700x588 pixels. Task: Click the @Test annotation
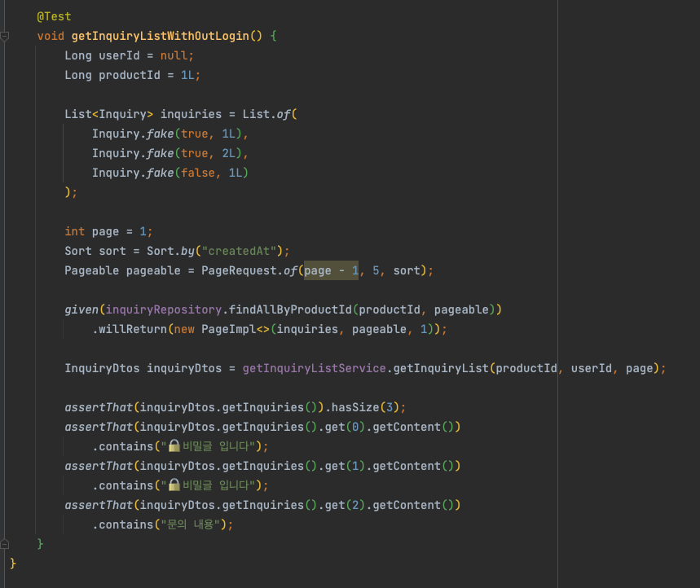pos(54,16)
